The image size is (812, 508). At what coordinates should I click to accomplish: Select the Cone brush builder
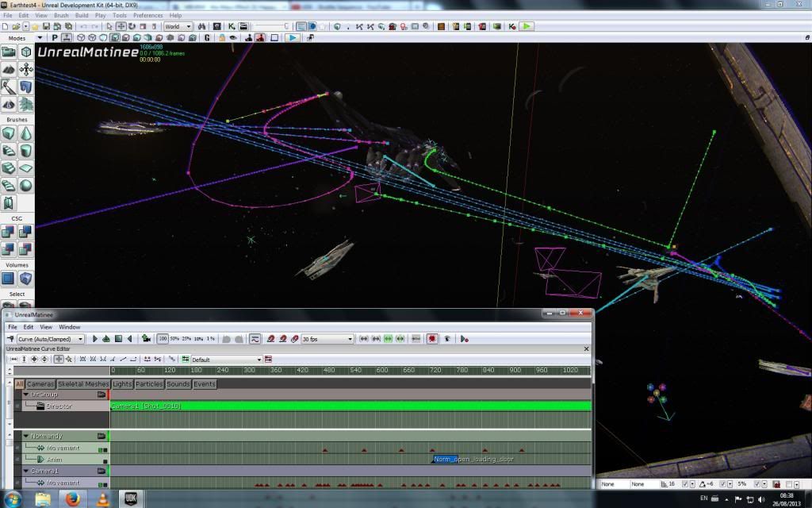[26, 133]
